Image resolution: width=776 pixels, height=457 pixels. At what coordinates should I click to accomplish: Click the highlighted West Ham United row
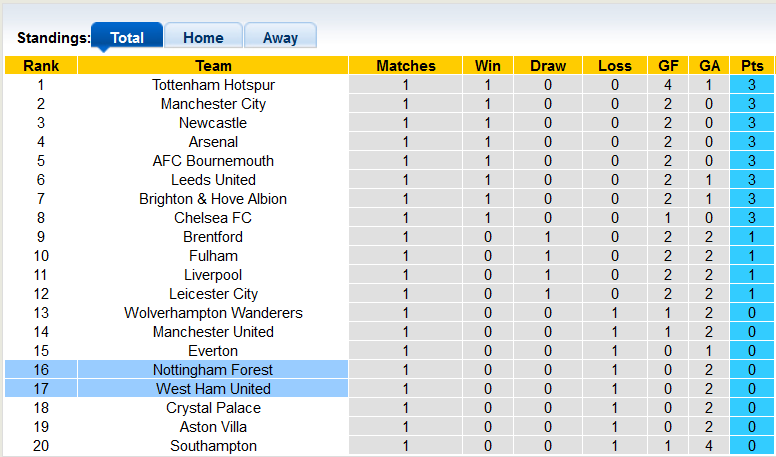click(213, 389)
